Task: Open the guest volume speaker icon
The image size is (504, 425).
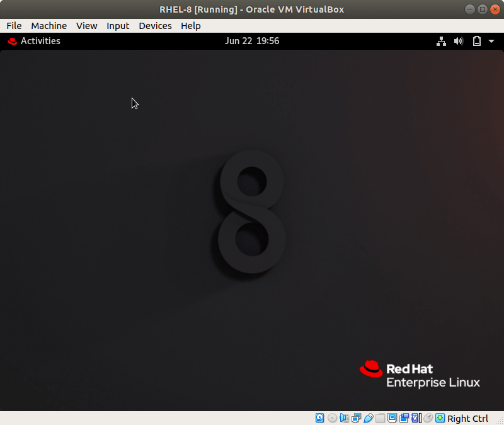Action: pyautogui.click(x=459, y=41)
